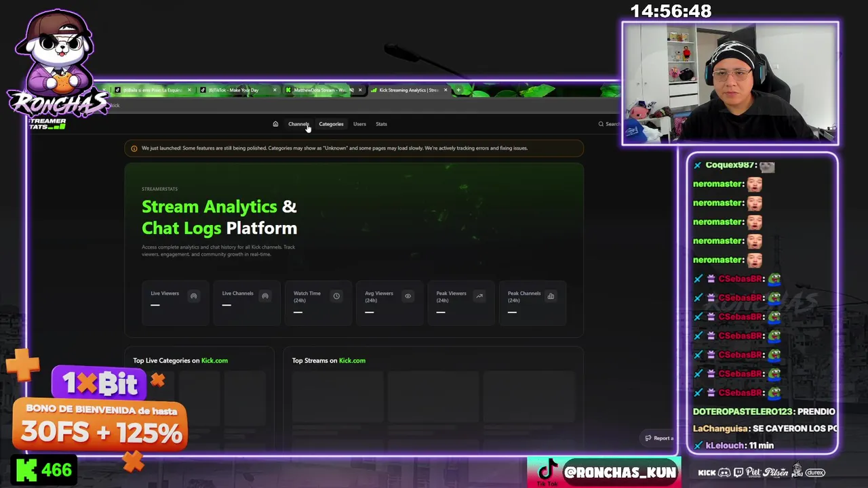Close the TikTok - Make Your Day tab
The width and height of the screenshot is (868, 488).
pyautogui.click(x=275, y=90)
